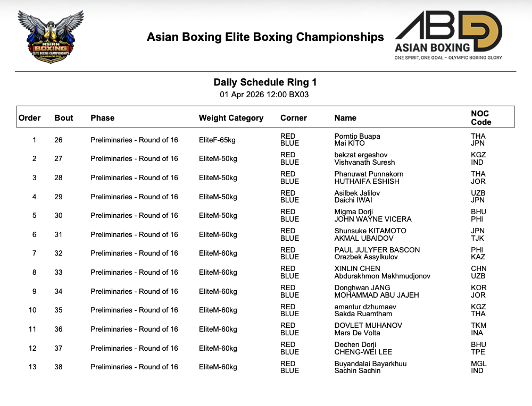
Task: Select the EliteF-65kg weight category cell
Action: coord(218,140)
